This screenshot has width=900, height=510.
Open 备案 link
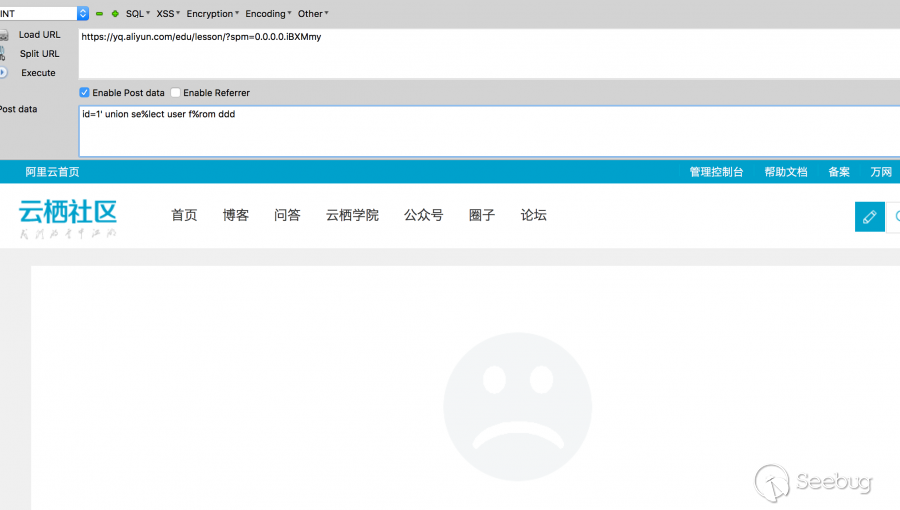(839, 172)
